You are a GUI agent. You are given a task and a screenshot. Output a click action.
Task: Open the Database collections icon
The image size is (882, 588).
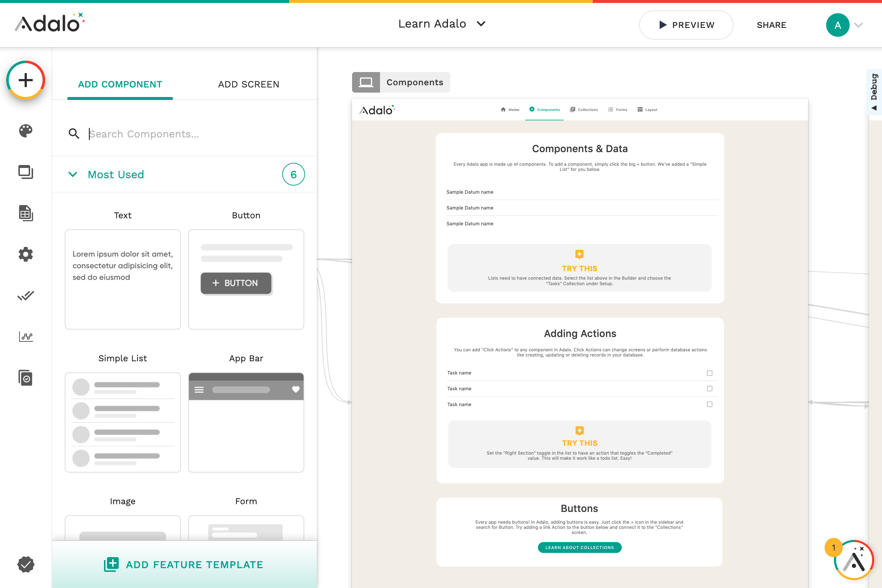coord(25,214)
